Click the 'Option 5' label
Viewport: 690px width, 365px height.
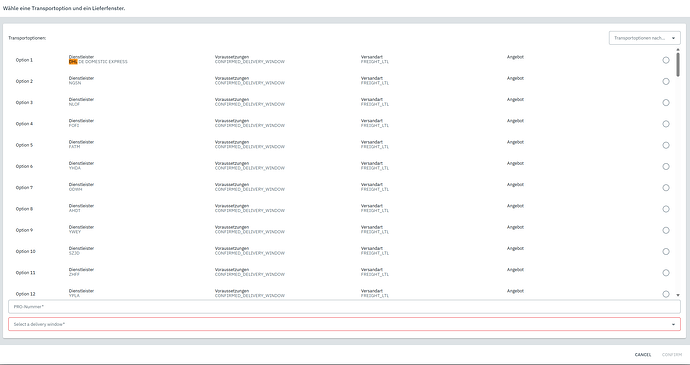tap(24, 145)
